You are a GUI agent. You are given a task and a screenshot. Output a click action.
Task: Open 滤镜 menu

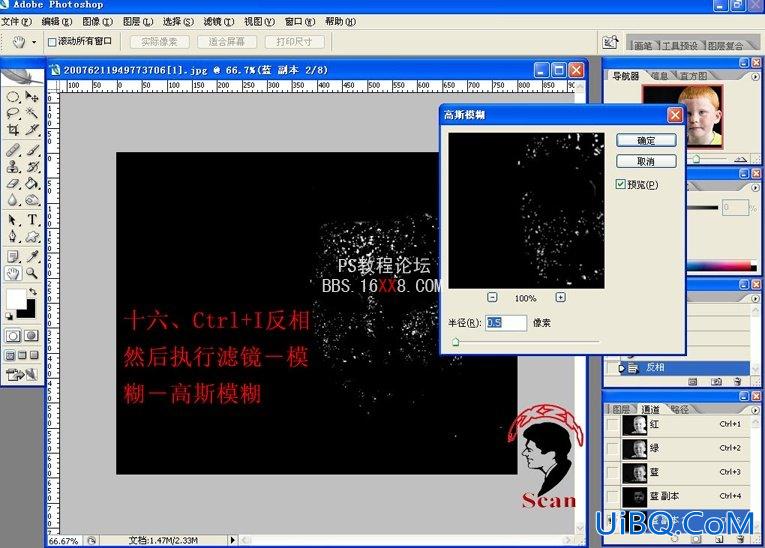[x=219, y=21]
